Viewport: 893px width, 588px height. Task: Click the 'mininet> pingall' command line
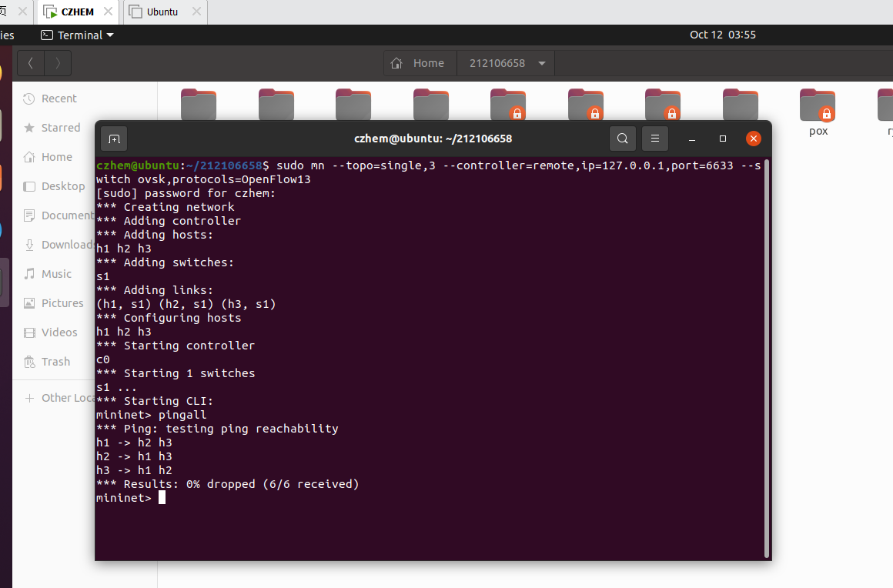(152, 415)
